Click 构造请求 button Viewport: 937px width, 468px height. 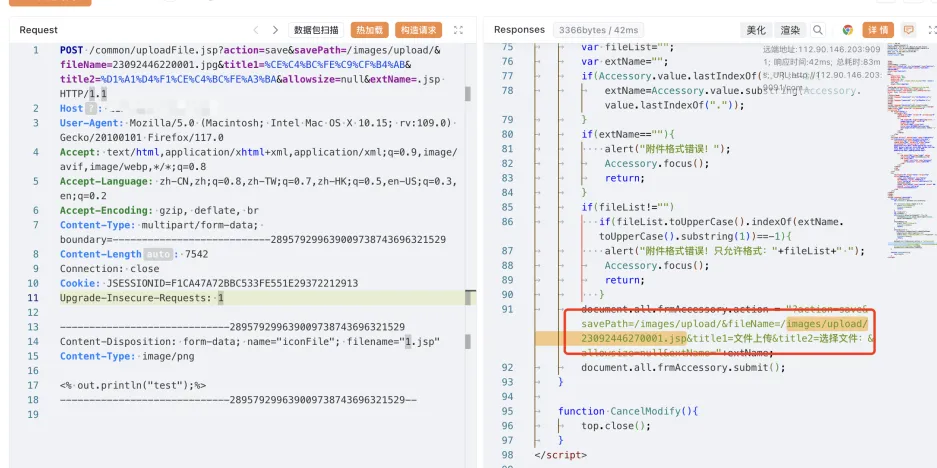coord(418,30)
